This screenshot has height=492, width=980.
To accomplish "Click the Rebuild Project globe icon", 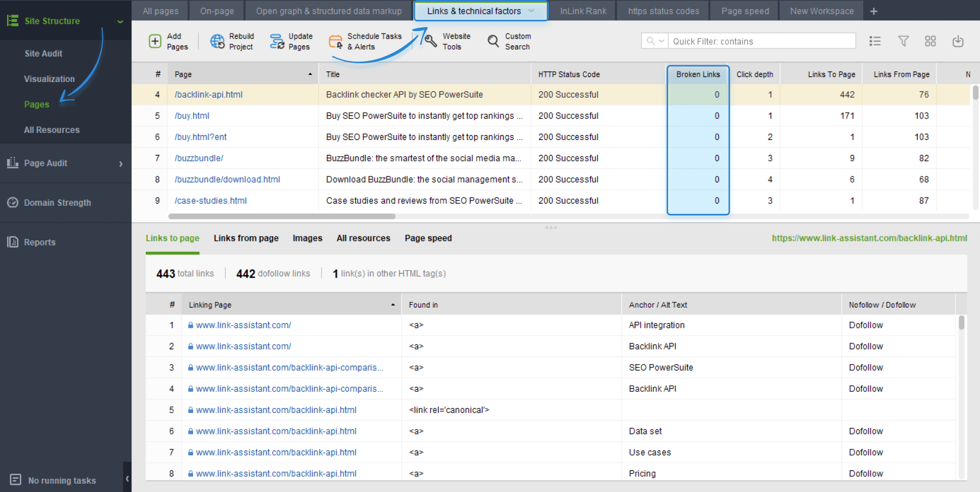I will pyautogui.click(x=217, y=41).
